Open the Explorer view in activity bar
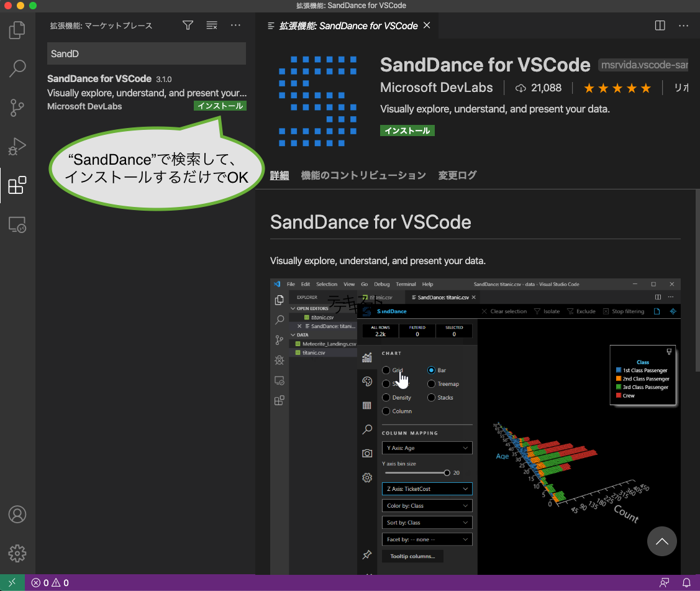700x591 pixels. 17,30
